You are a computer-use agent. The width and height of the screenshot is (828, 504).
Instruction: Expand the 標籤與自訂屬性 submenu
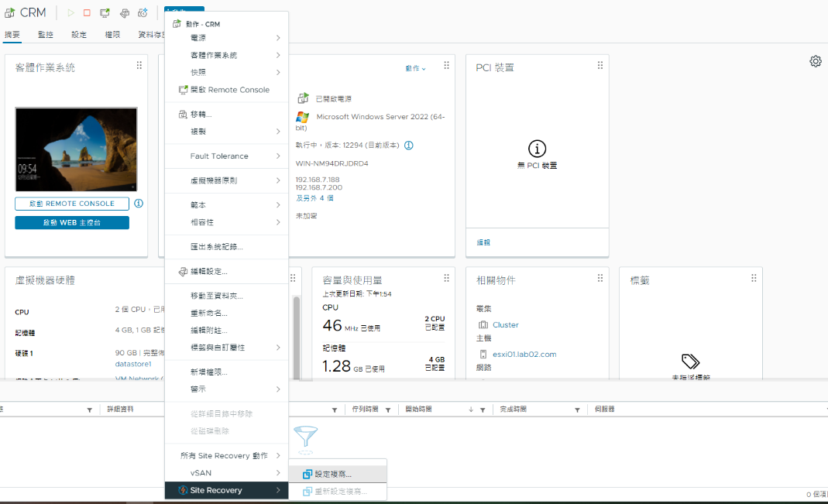pyautogui.click(x=226, y=348)
